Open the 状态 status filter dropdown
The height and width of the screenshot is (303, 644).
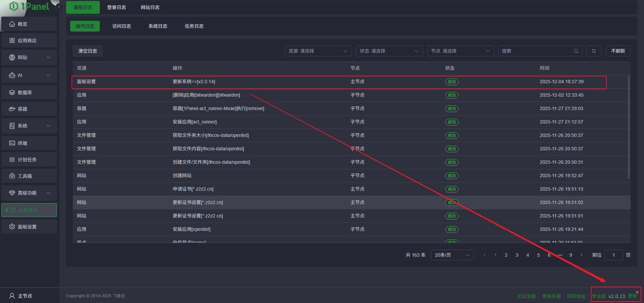coord(389,51)
